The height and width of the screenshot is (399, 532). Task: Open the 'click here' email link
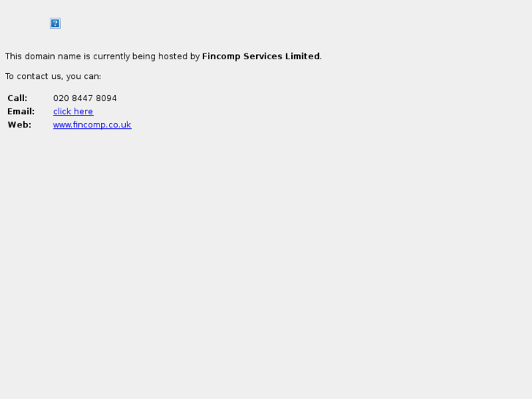point(73,111)
